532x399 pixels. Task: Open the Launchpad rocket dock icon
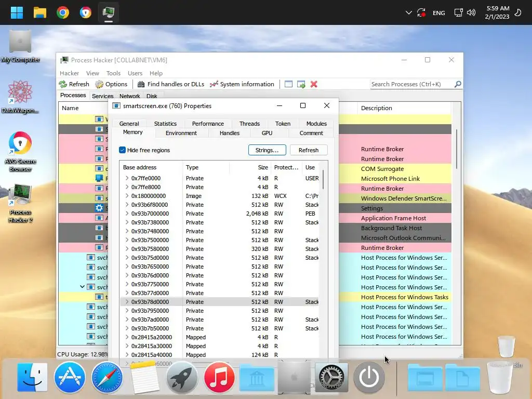tap(181, 377)
